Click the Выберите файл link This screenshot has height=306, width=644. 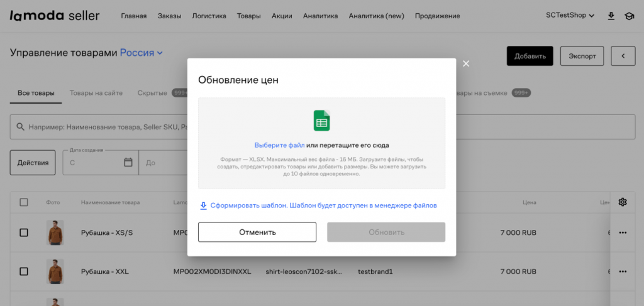pyautogui.click(x=279, y=145)
